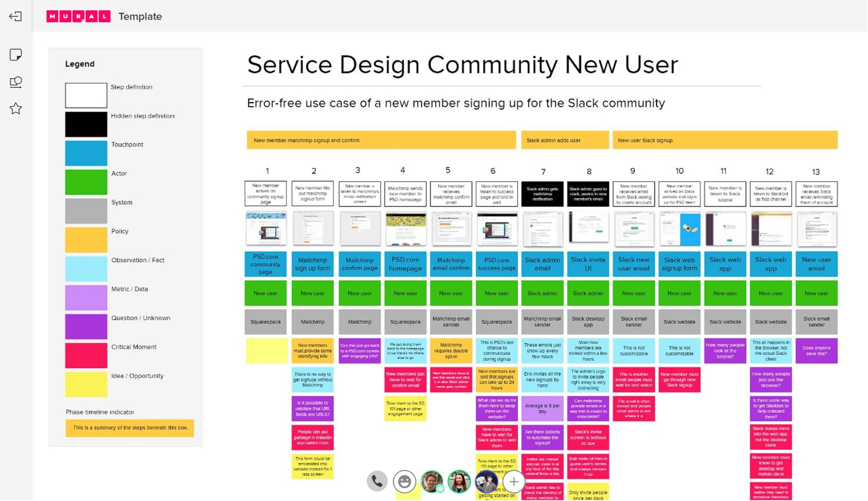868x501 pixels.
Task: Select 'New member mailchimp signup and confirm' phase bar
Action: [381, 140]
